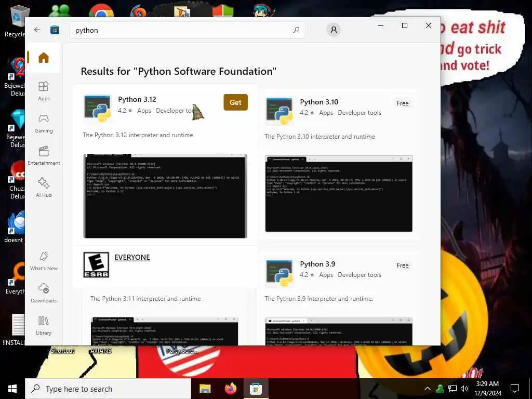Image resolution: width=532 pixels, height=399 pixels.
Task: Click the Python 3.12 app icon
Action: 98,108
